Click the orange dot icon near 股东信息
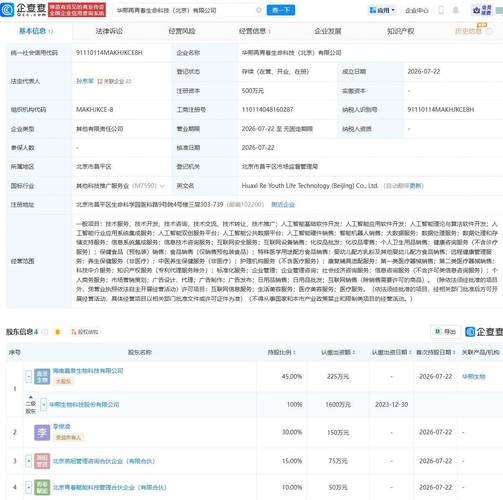Screen dimensions: 503x500 pyautogui.click(x=57, y=332)
